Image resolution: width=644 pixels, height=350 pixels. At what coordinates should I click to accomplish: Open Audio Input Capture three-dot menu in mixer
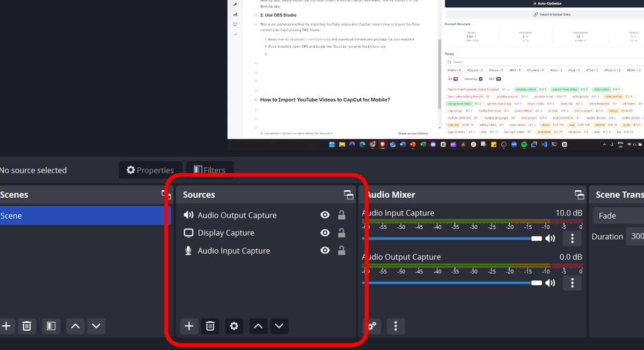pyautogui.click(x=572, y=239)
